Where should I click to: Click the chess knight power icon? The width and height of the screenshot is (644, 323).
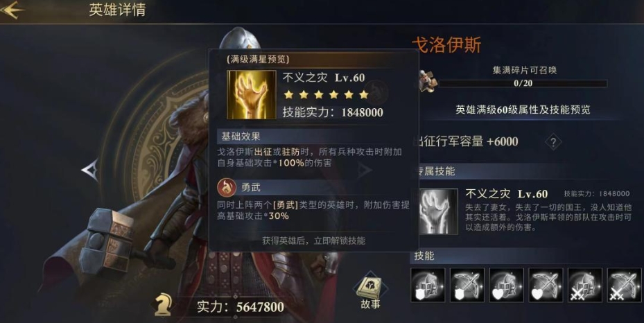click(164, 306)
